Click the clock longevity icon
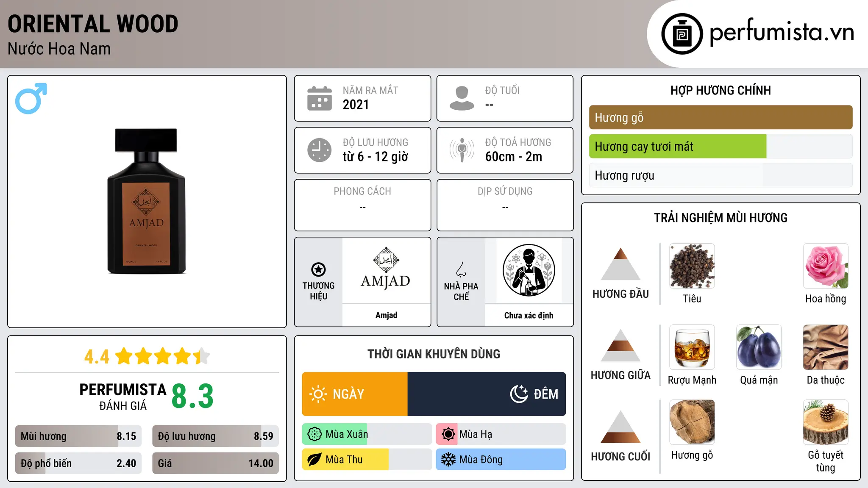The image size is (868, 488). (x=320, y=150)
